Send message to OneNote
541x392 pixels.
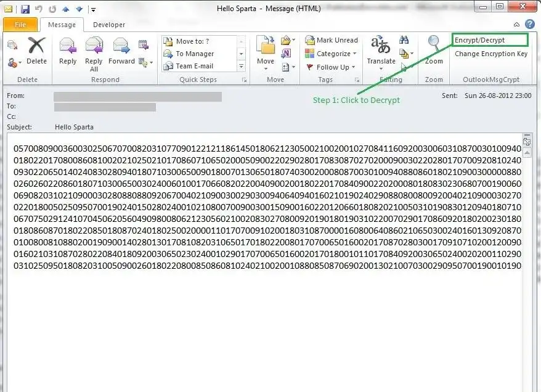point(286,54)
